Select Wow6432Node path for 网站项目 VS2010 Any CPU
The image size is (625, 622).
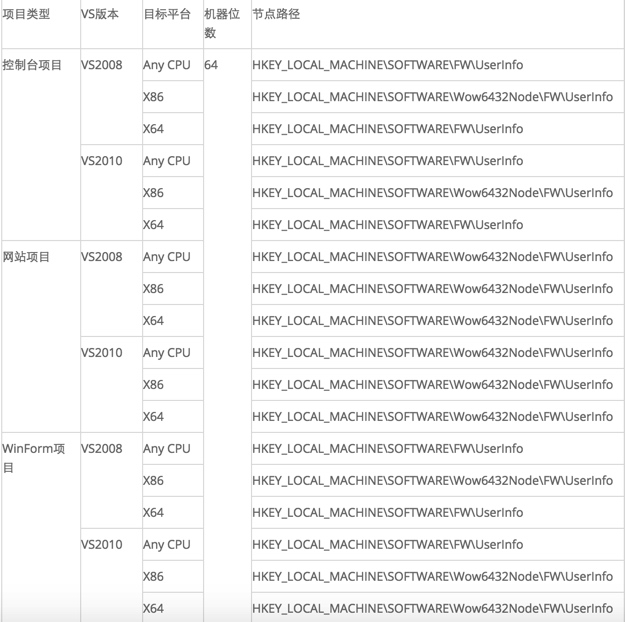point(438,352)
